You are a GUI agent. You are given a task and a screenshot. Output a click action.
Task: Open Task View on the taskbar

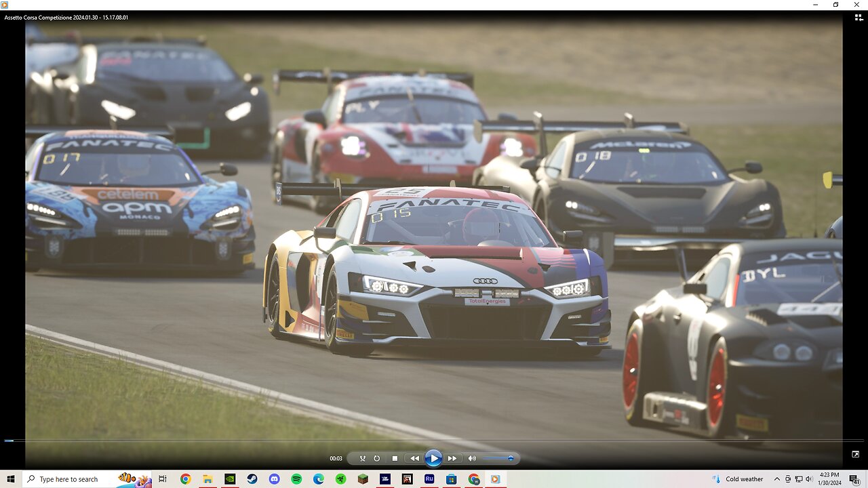pyautogui.click(x=163, y=479)
